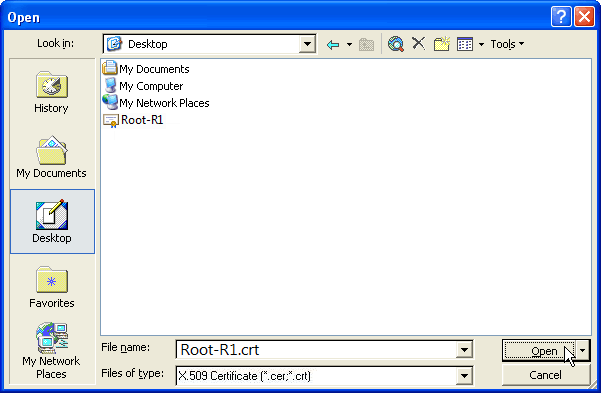
Task: Go to My Documents in places bar
Action: [x=51, y=157]
